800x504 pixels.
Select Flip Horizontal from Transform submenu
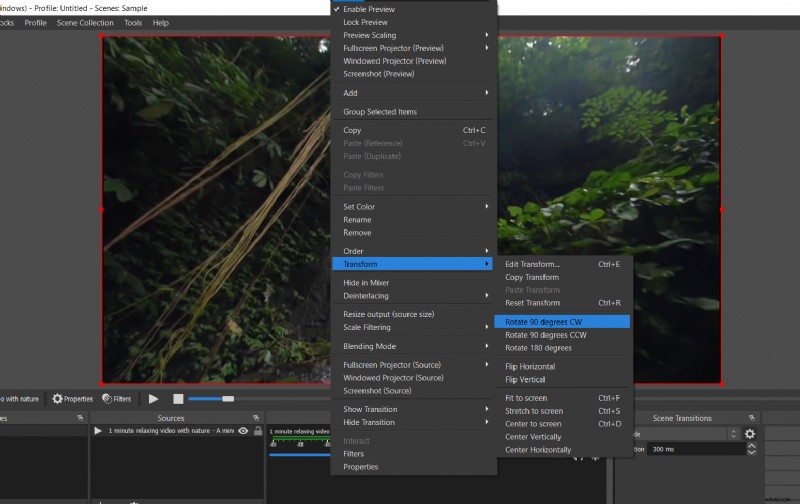pos(530,367)
